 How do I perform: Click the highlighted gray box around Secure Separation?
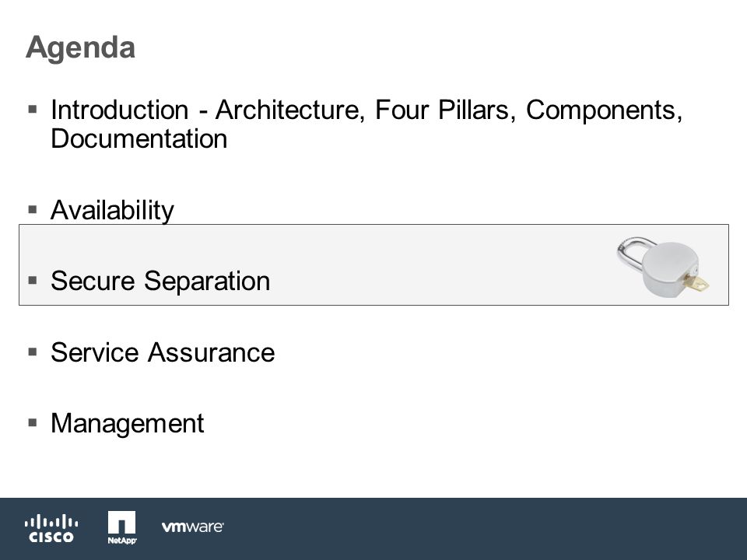(x=374, y=264)
